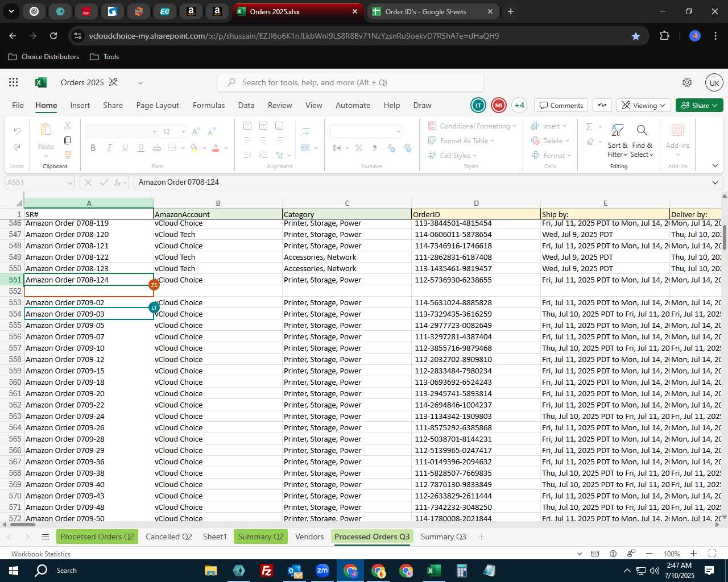The height and width of the screenshot is (582, 728).
Task: Toggle Bold formatting
Action: (93, 148)
